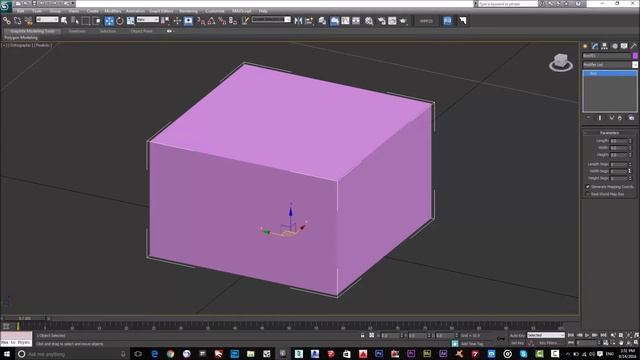640x360 pixels.
Task: Click the Mirror tool icon
Action: click(x=298, y=20)
